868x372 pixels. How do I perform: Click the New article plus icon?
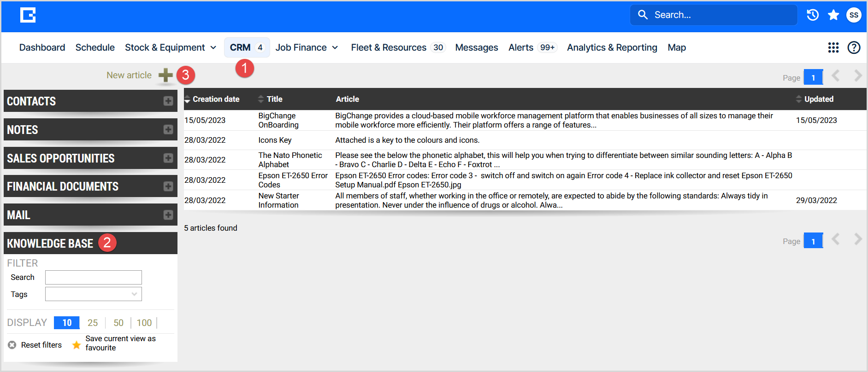click(x=165, y=76)
